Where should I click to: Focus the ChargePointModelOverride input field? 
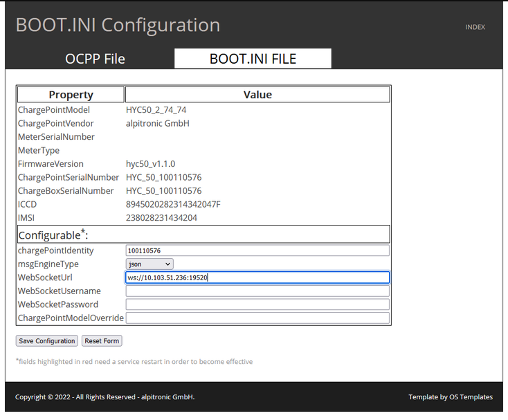tap(257, 318)
